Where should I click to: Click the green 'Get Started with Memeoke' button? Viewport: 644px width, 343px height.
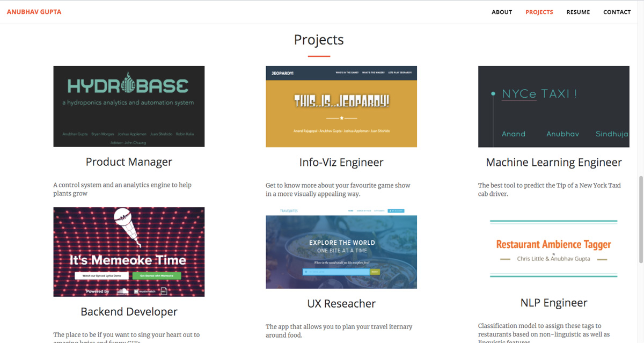click(156, 276)
